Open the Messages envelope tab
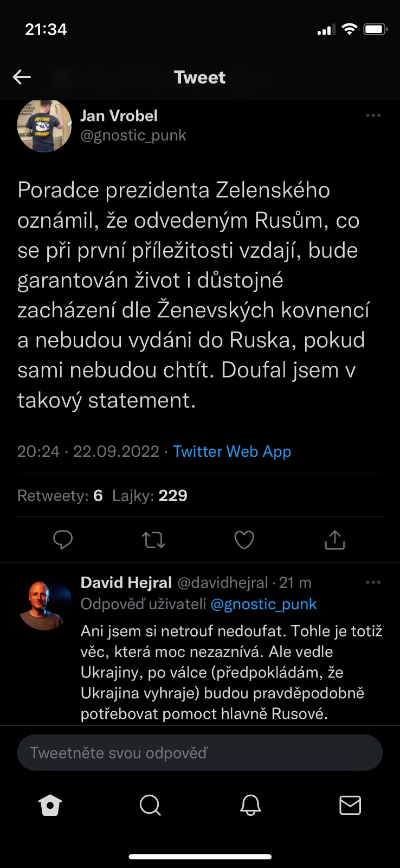Screen dimensions: 400x868 [350, 806]
